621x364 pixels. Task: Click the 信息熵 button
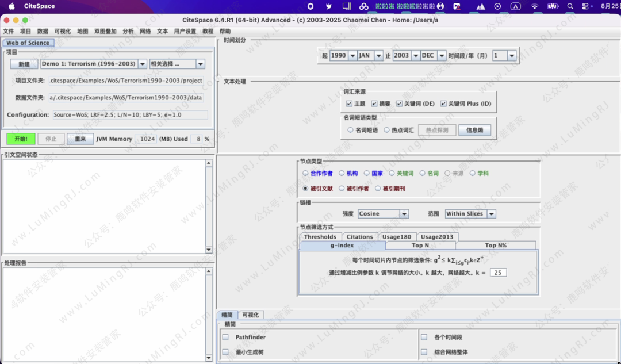[x=474, y=131]
